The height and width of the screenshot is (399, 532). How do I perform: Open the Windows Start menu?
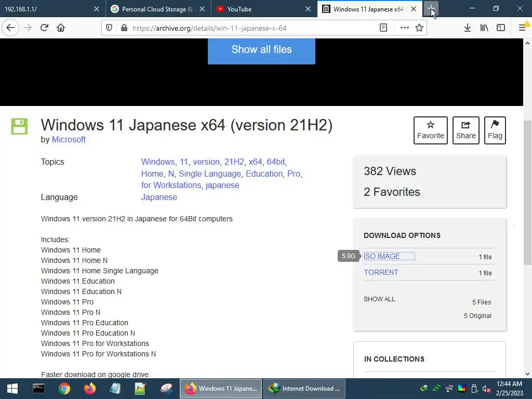[12, 389]
